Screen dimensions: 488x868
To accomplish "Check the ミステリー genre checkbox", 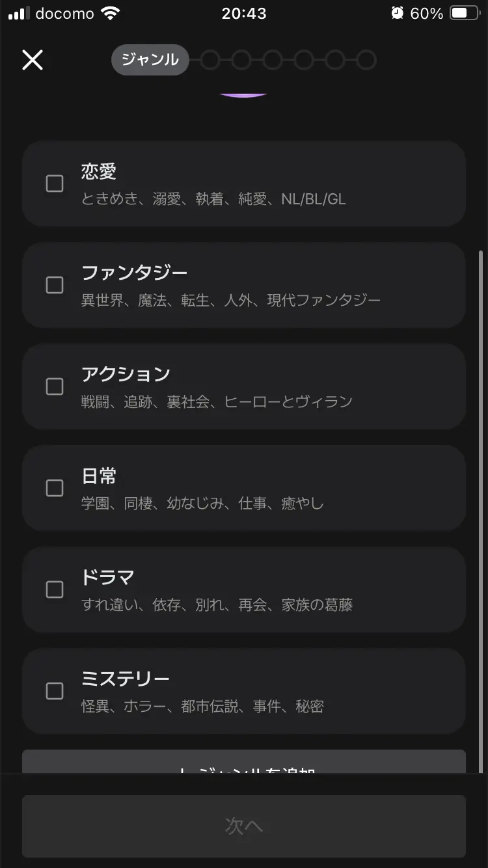I will pyautogui.click(x=55, y=691).
